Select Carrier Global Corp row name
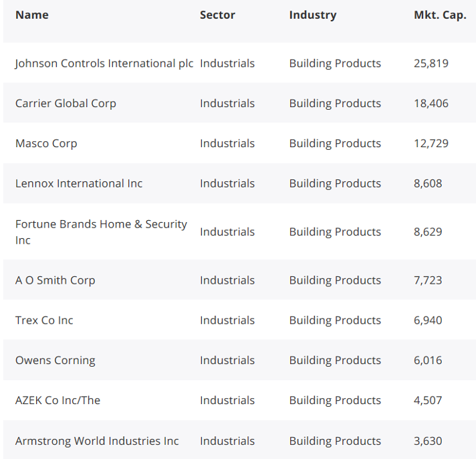 [x=66, y=104]
